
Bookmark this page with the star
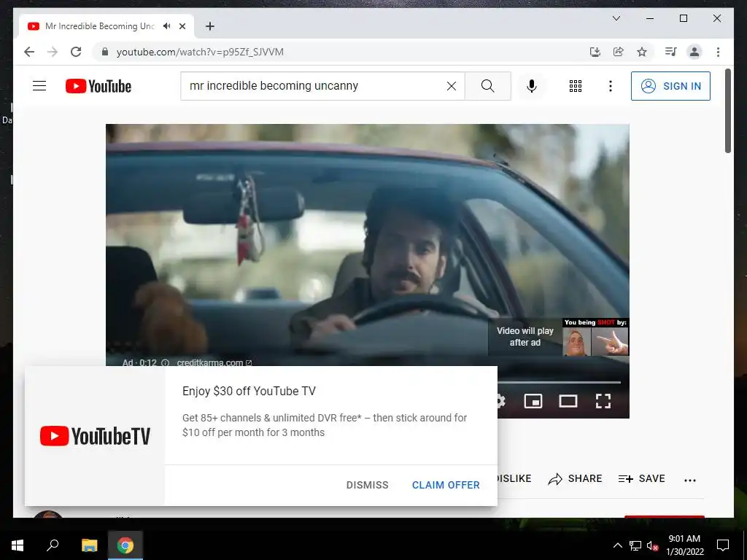coord(642,52)
